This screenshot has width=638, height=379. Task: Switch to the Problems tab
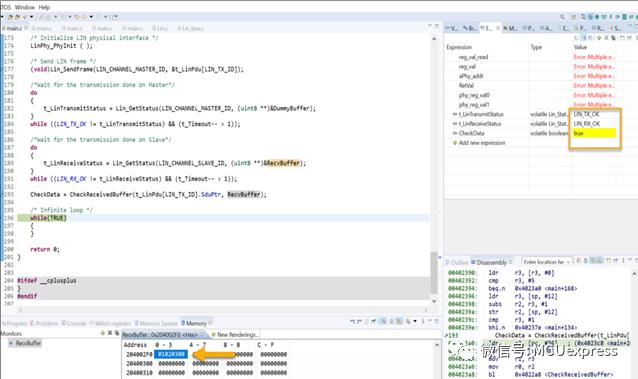(45, 323)
